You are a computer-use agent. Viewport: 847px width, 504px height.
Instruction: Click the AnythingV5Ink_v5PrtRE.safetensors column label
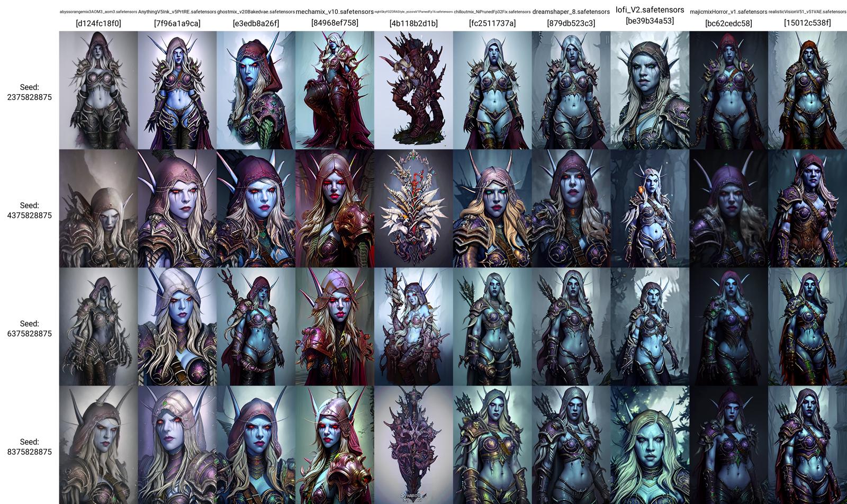pyautogui.click(x=177, y=12)
